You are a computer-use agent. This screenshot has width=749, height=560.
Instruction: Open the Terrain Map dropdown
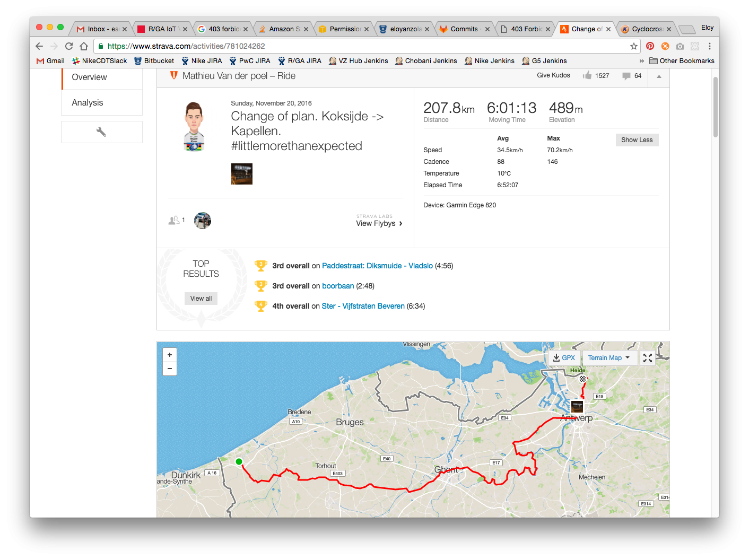(609, 358)
